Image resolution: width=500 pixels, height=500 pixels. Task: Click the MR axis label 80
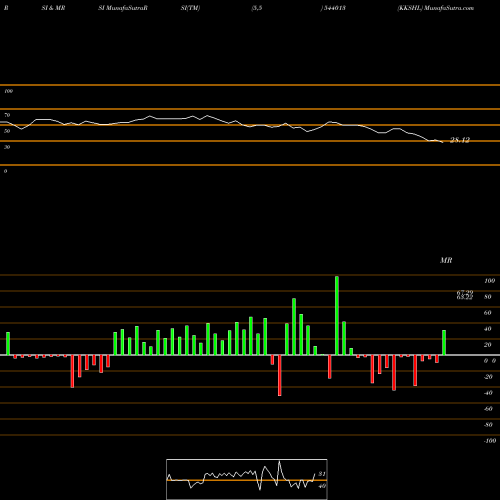(x=487, y=297)
